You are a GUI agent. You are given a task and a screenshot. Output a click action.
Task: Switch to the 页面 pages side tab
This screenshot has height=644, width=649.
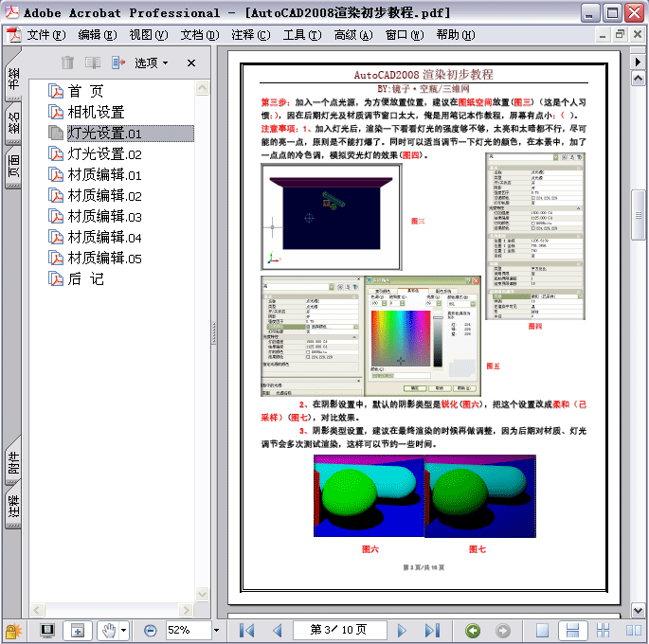tap(13, 167)
